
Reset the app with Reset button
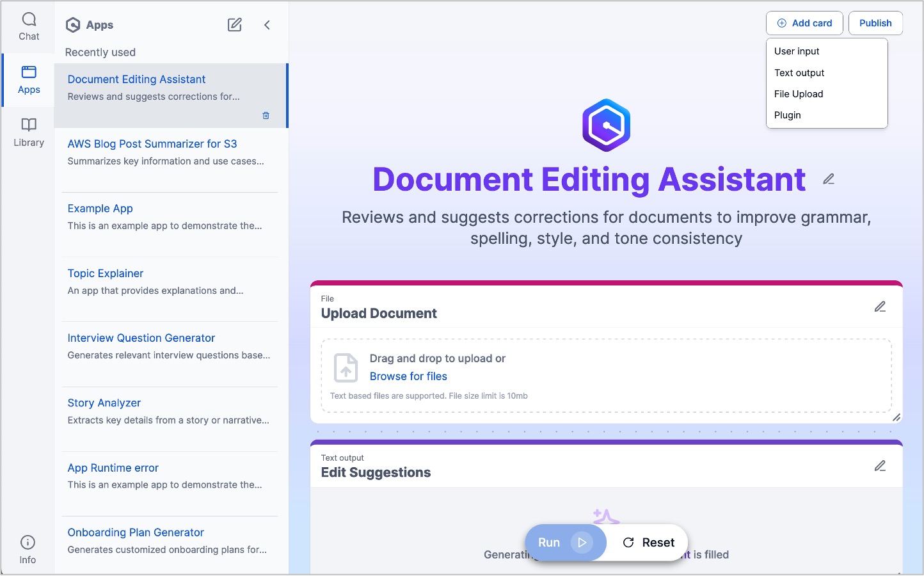pyautogui.click(x=648, y=543)
